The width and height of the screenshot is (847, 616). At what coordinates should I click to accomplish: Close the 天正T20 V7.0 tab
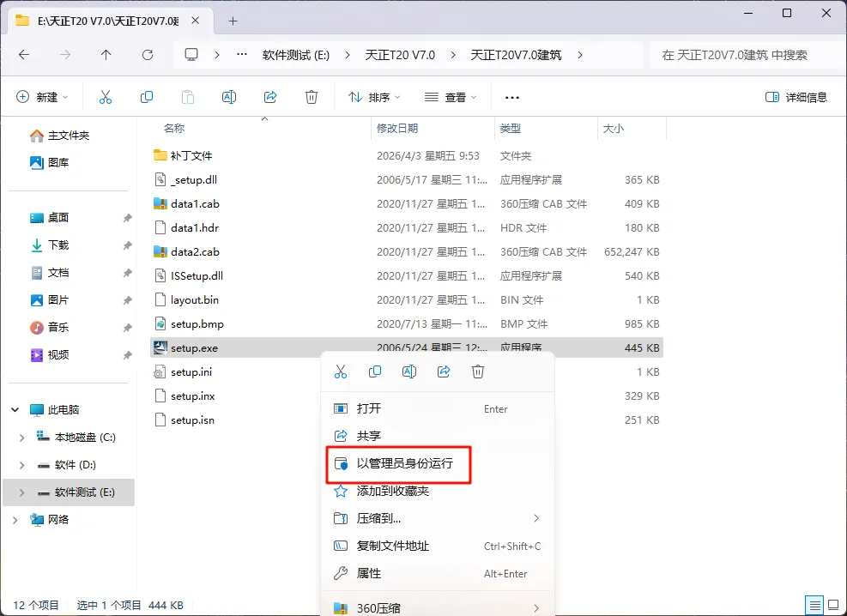click(196, 21)
